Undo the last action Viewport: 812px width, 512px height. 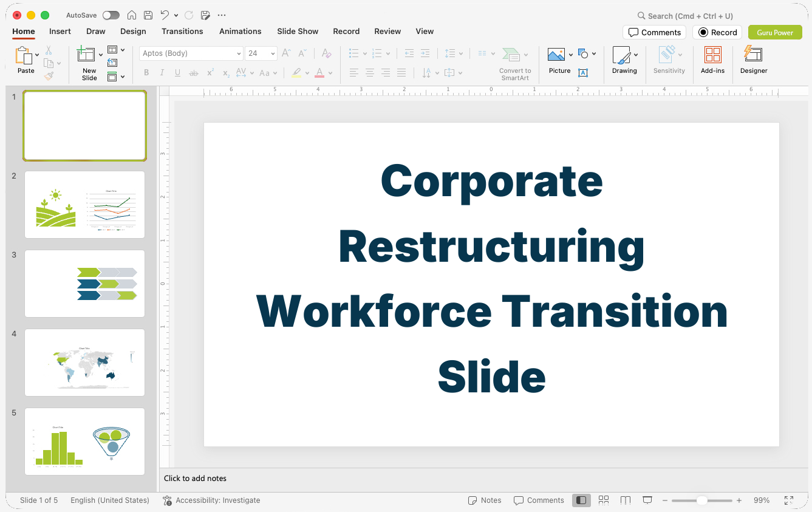coord(165,15)
